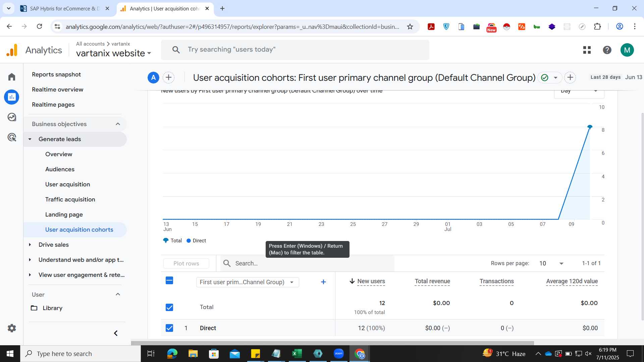Click the Analytics search box
Viewport: 644px width, 362px height.
coord(295,50)
